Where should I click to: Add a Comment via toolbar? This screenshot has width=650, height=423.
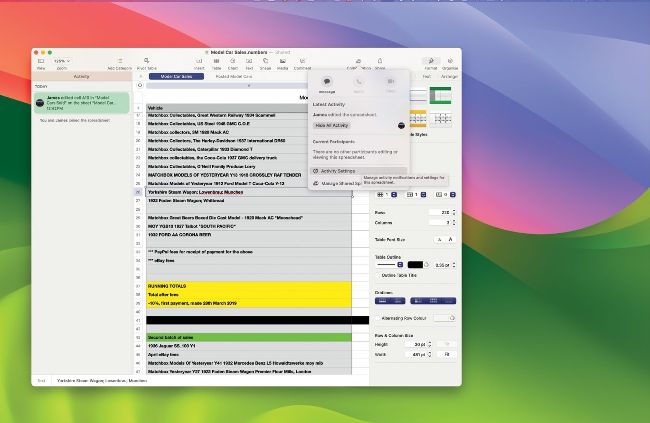point(302,63)
